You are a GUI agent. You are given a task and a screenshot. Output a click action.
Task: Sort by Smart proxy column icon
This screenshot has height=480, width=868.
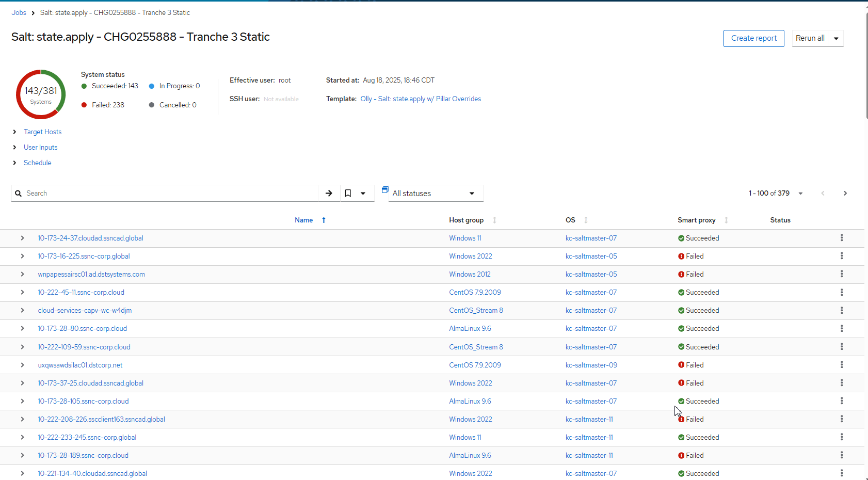[726, 220]
